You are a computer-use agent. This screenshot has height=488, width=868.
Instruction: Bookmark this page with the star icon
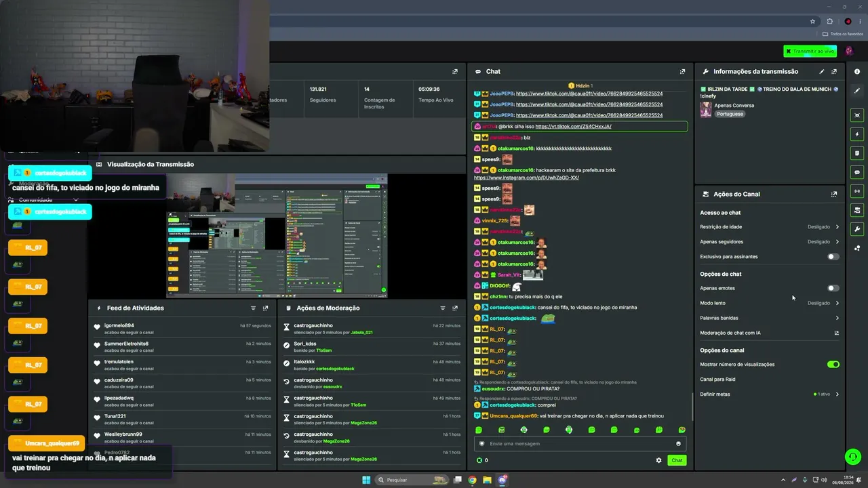[x=812, y=22]
